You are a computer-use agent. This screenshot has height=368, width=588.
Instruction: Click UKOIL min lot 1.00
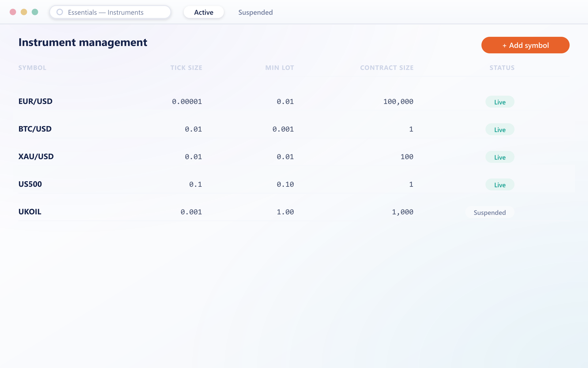pyautogui.click(x=285, y=212)
